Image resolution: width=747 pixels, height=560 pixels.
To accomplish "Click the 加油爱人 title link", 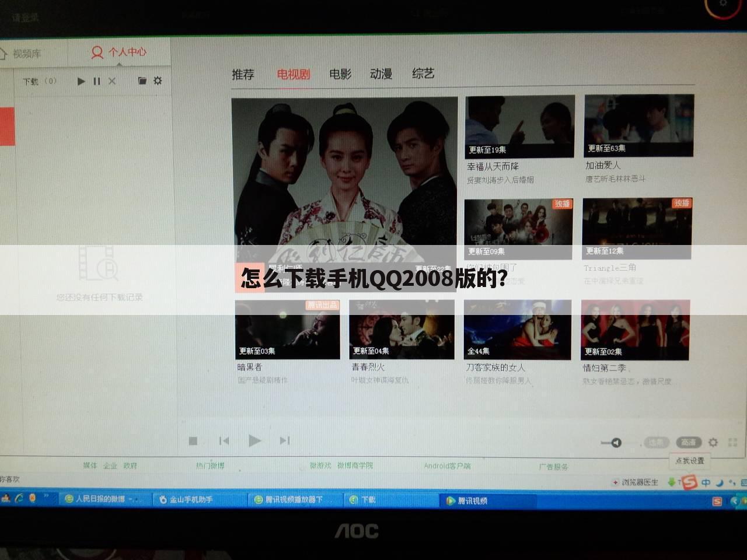I will tap(603, 166).
